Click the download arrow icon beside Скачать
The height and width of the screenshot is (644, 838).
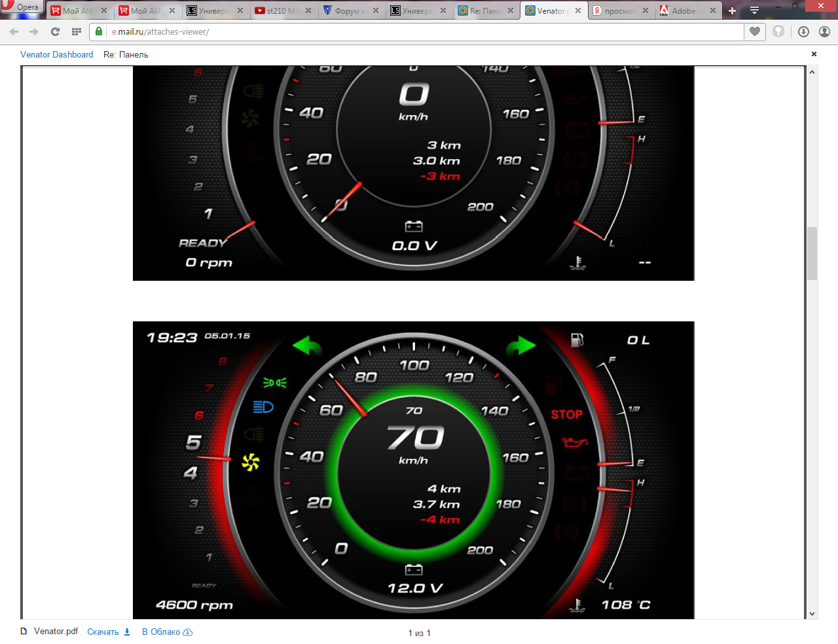pyautogui.click(x=127, y=632)
